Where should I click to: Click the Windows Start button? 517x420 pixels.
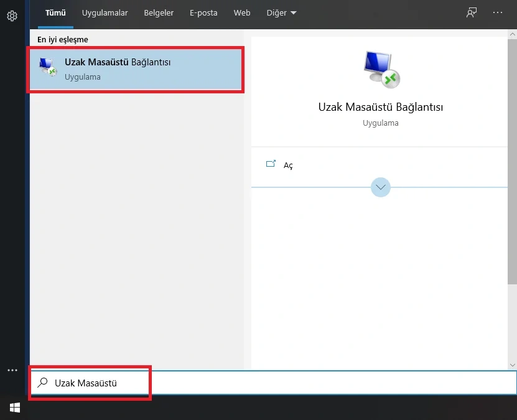pyautogui.click(x=14, y=408)
